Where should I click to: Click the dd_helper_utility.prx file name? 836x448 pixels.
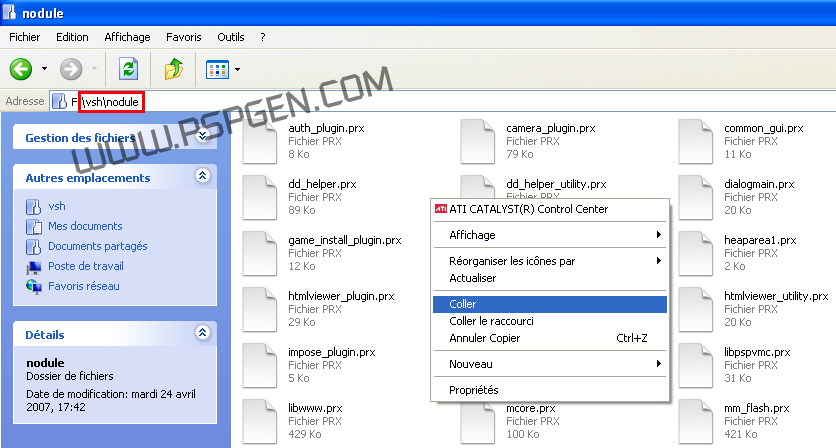(556, 184)
